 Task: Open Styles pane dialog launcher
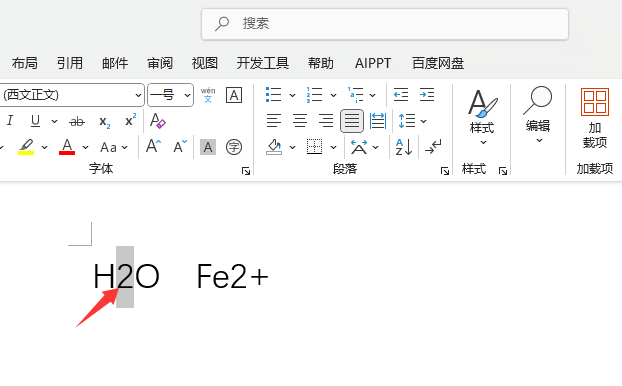[x=503, y=171]
